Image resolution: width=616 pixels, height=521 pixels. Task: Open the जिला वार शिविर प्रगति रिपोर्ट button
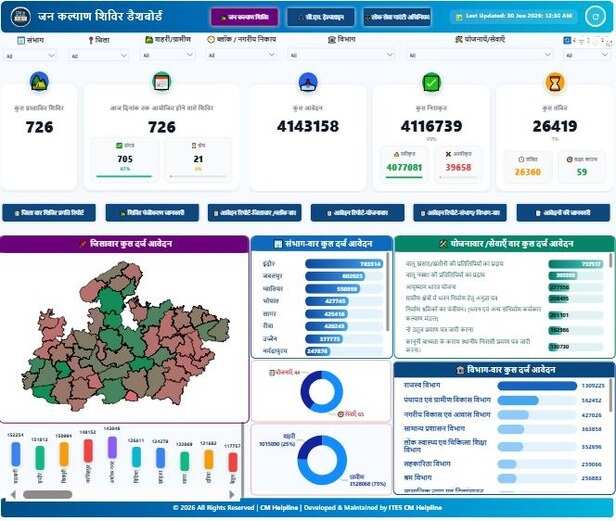point(49,213)
